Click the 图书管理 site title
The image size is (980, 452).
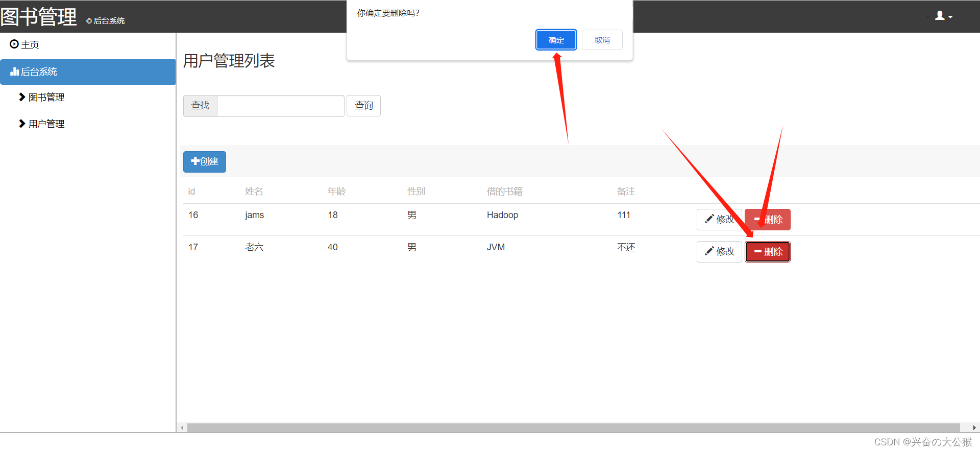tap(39, 16)
